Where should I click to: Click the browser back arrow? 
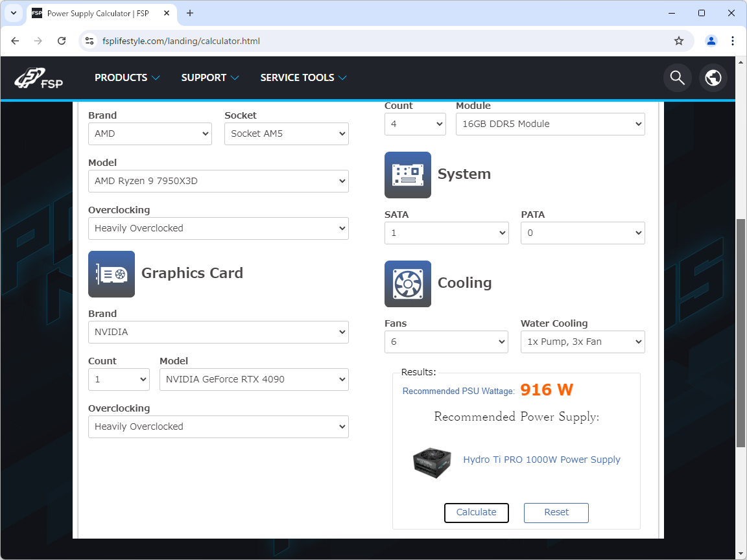(15, 41)
